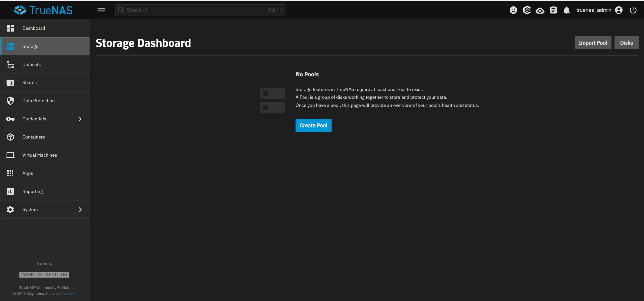The image size is (644, 301).
Task: Expand the Credentials submenu chevron
Action: pos(80,119)
